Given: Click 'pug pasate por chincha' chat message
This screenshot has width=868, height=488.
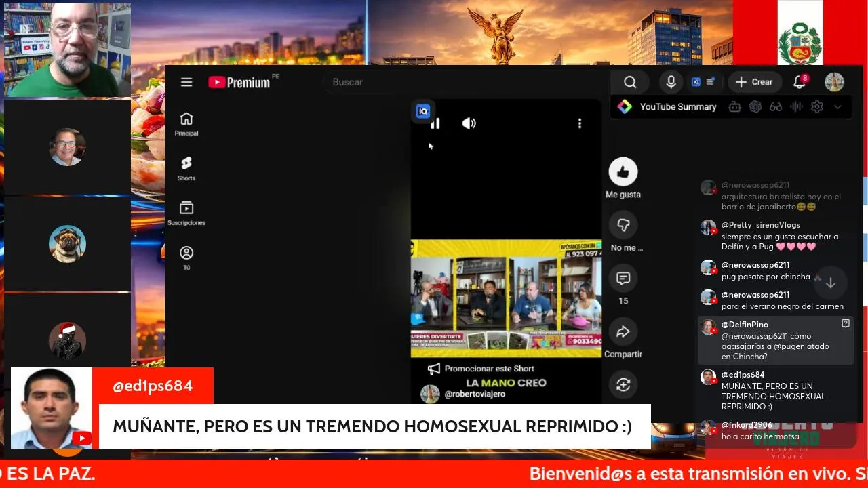Looking at the screenshot, I should pos(766,277).
